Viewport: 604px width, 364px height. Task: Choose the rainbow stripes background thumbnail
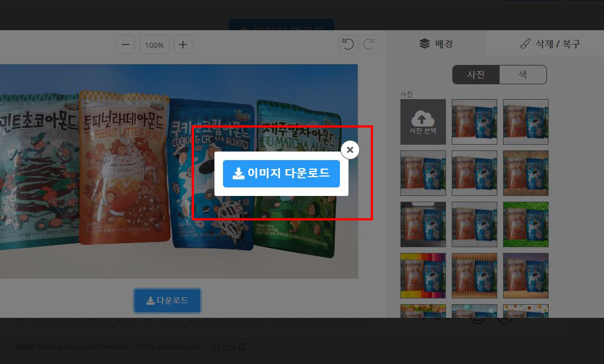tap(423, 276)
